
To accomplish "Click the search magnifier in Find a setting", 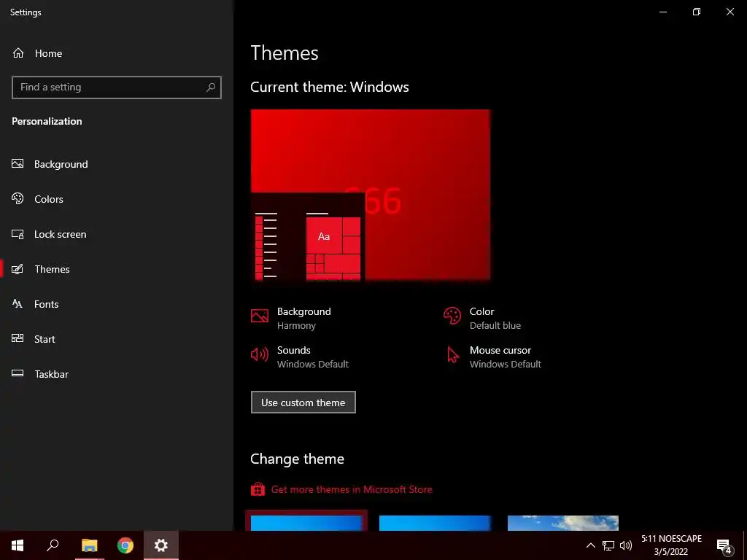I will [211, 87].
